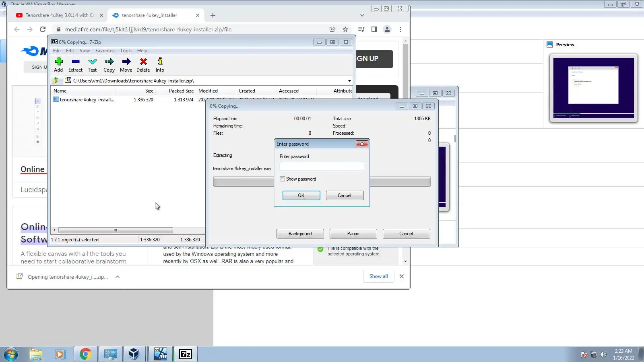Bookmark this page with the star icon
The image size is (644, 362).
click(345, 29)
